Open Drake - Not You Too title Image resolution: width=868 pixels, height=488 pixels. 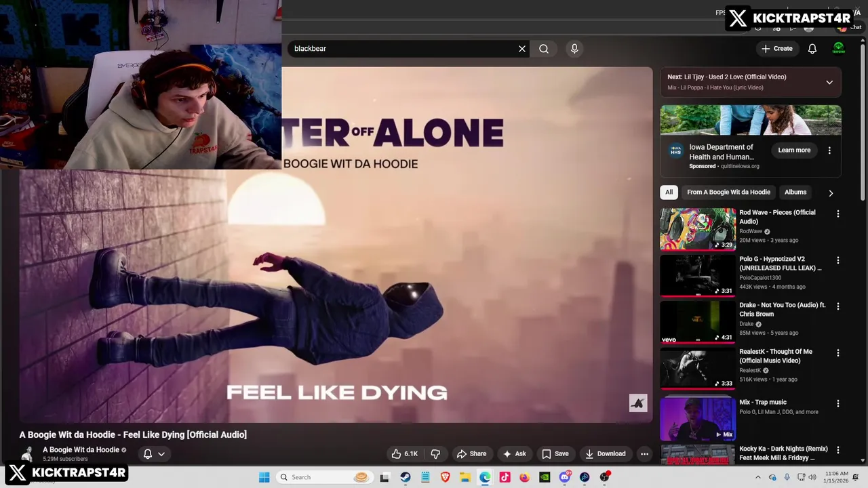(783, 310)
